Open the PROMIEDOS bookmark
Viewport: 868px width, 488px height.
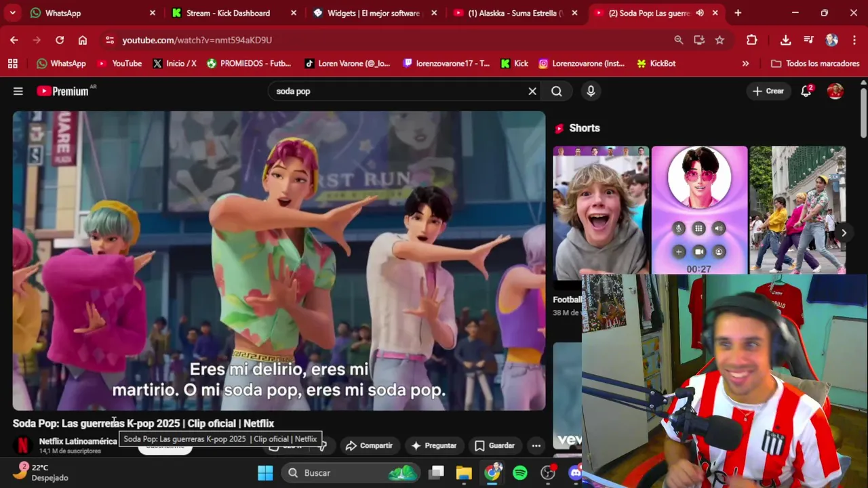point(249,63)
